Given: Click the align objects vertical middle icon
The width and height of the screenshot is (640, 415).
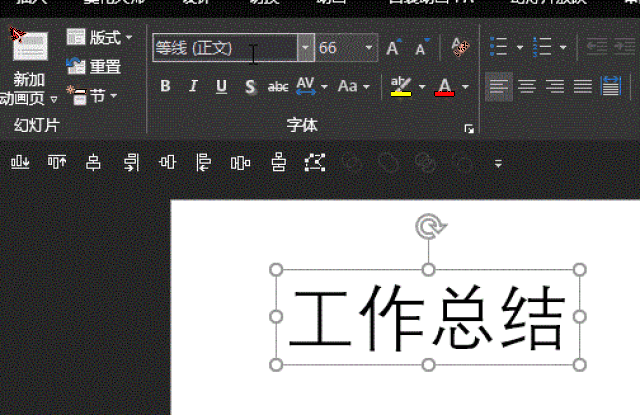Looking at the screenshot, I should (x=167, y=163).
